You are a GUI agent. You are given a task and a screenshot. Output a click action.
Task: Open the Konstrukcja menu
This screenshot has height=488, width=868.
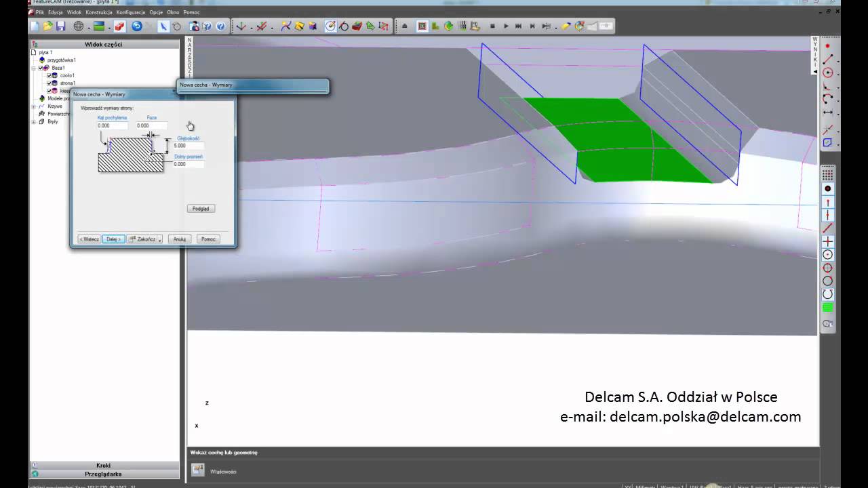point(99,12)
